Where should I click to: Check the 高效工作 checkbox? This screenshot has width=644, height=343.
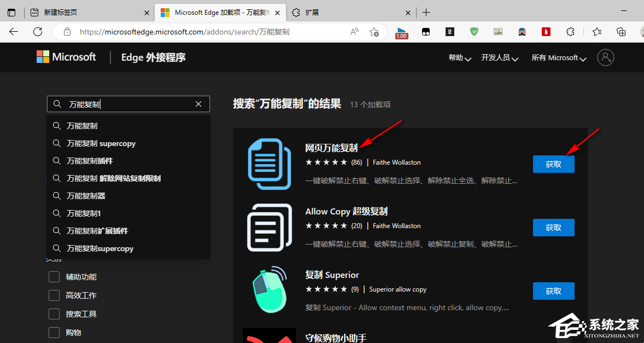click(54, 295)
